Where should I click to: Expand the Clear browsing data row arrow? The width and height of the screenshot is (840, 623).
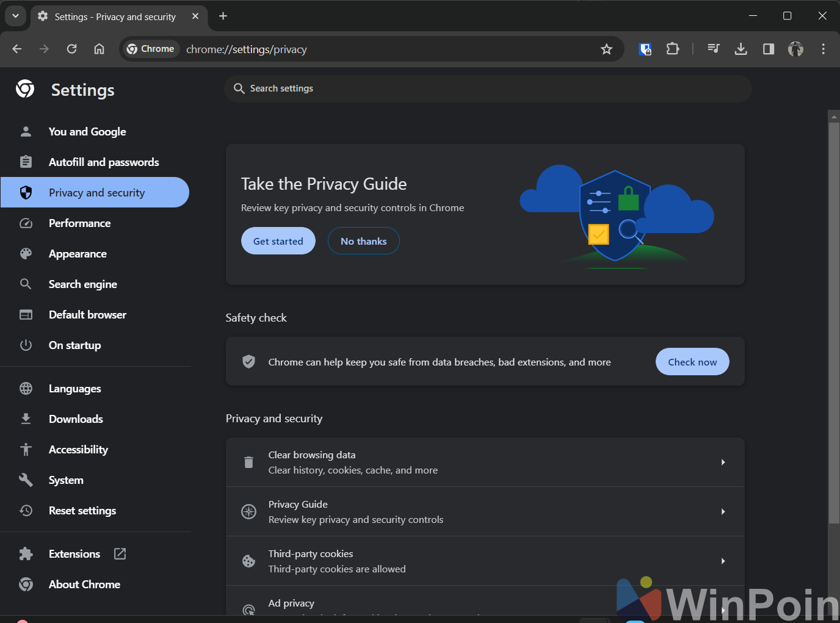[723, 463]
